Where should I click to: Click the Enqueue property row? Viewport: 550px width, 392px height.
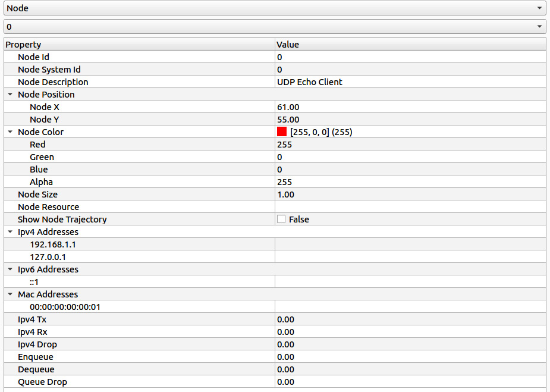pos(275,357)
